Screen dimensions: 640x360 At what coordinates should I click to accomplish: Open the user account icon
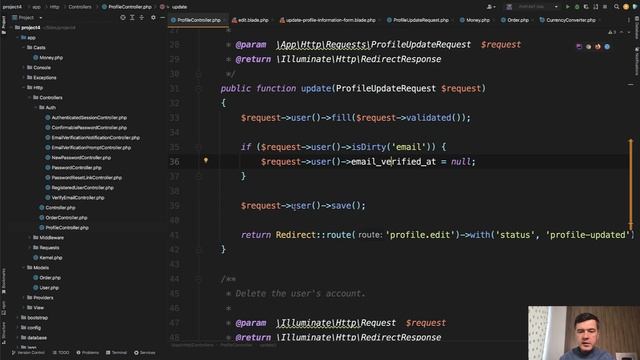click(x=490, y=7)
